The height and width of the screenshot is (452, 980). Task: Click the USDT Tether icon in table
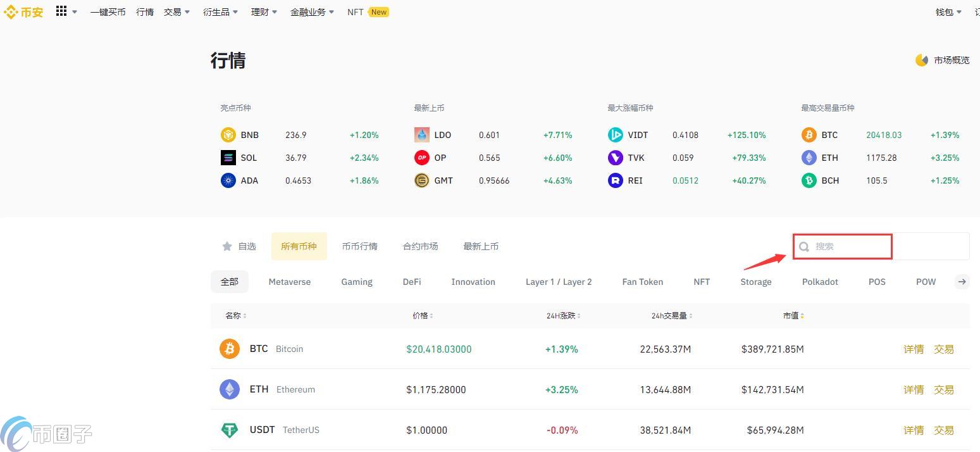(230, 430)
